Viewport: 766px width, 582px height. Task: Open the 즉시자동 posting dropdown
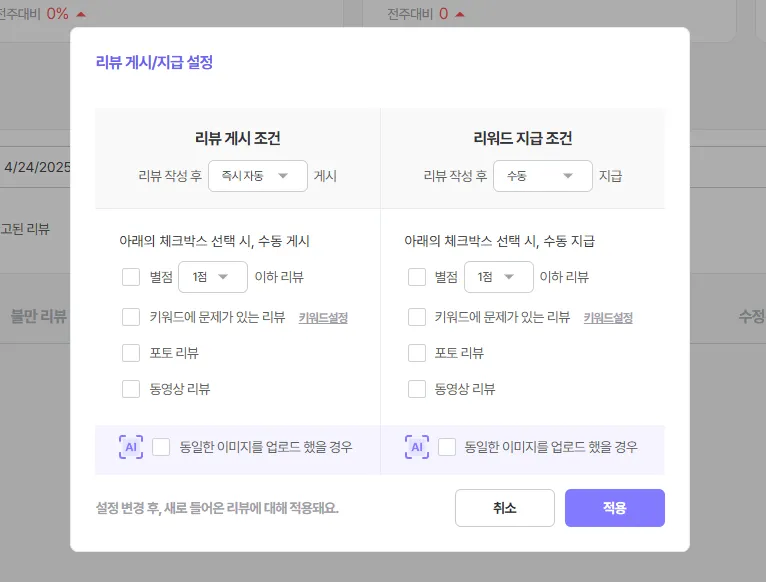coord(257,176)
